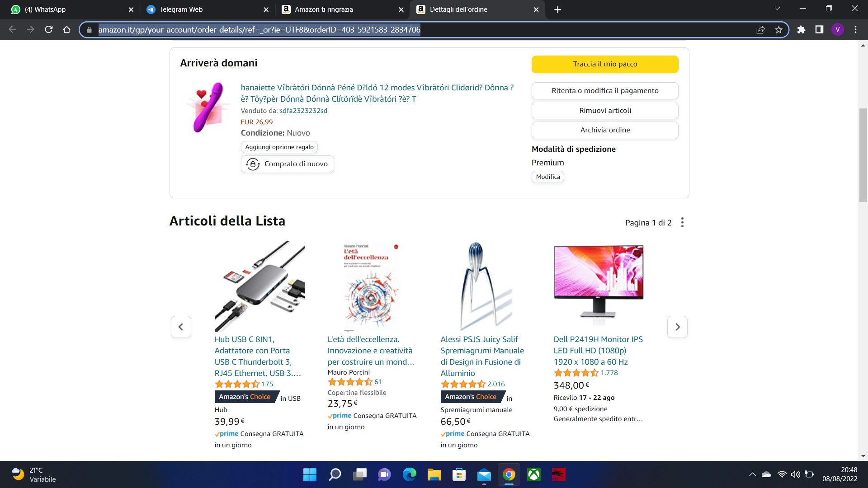The width and height of the screenshot is (868, 488).
Task: Go to the previous list carousel page
Action: tap(181, 327)
